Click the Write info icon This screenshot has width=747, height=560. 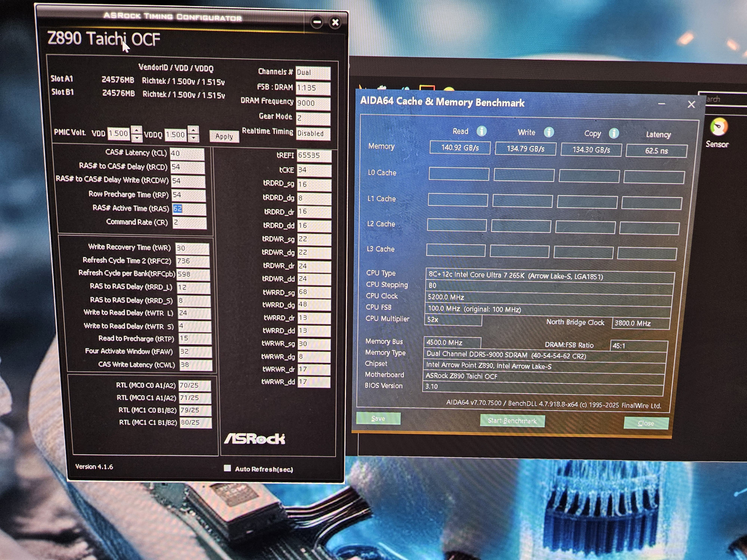point(549,132)
